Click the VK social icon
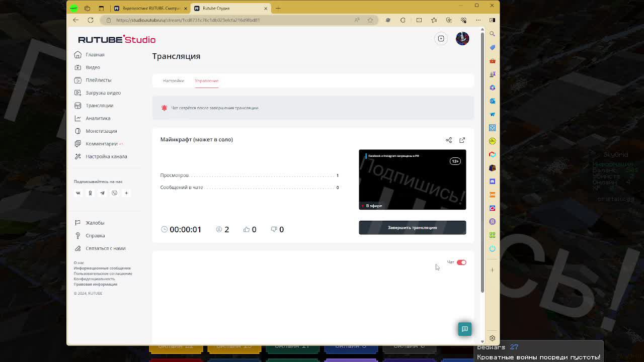 [78, 193]
